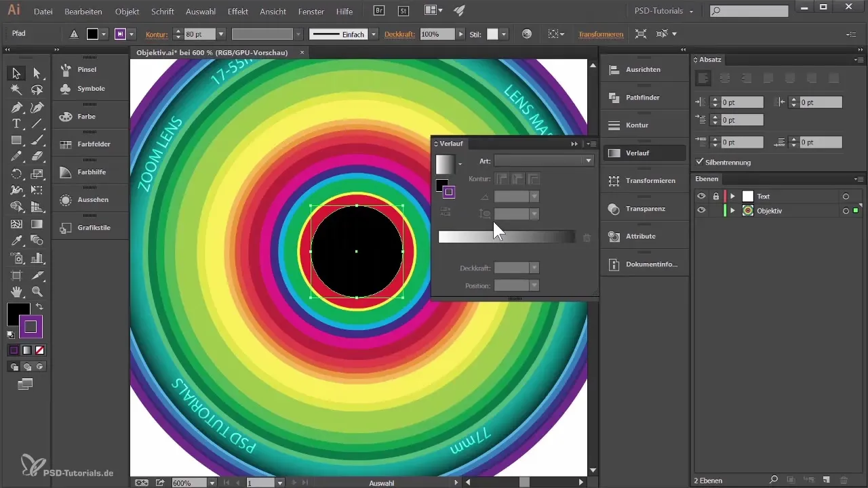Open the Objekt menu
The width and height of the screenshot is (868, 488).
click(x=127, y=12)
